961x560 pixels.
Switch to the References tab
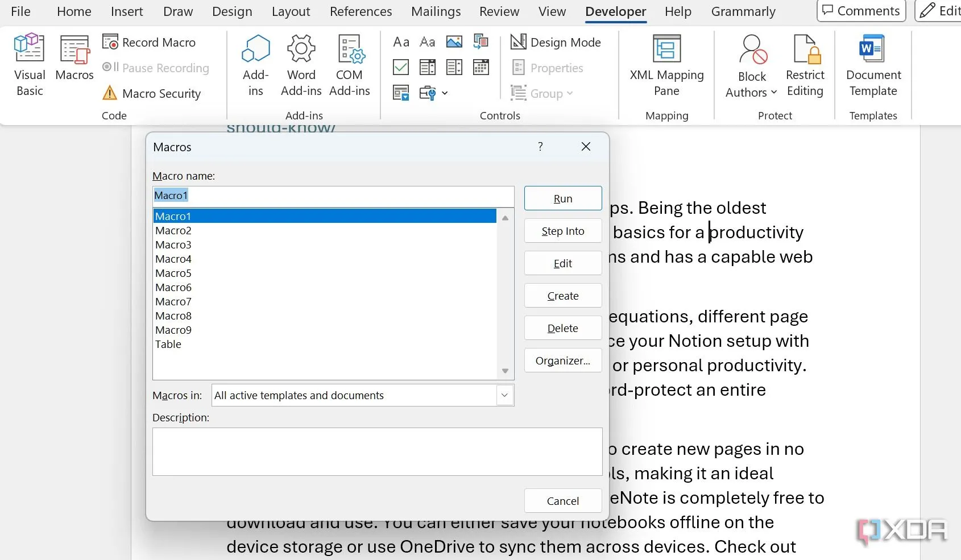coord(361,11)
